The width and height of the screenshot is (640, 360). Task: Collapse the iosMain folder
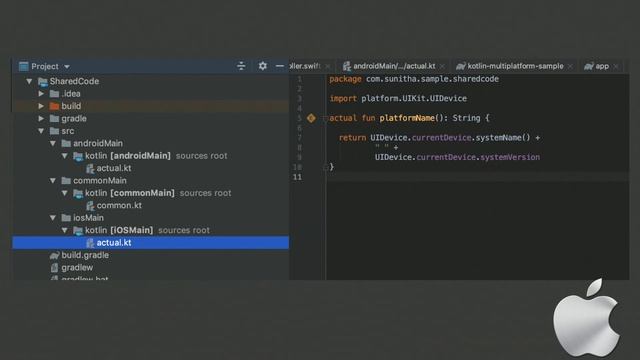pyautogui.click(x=53, y=218)
